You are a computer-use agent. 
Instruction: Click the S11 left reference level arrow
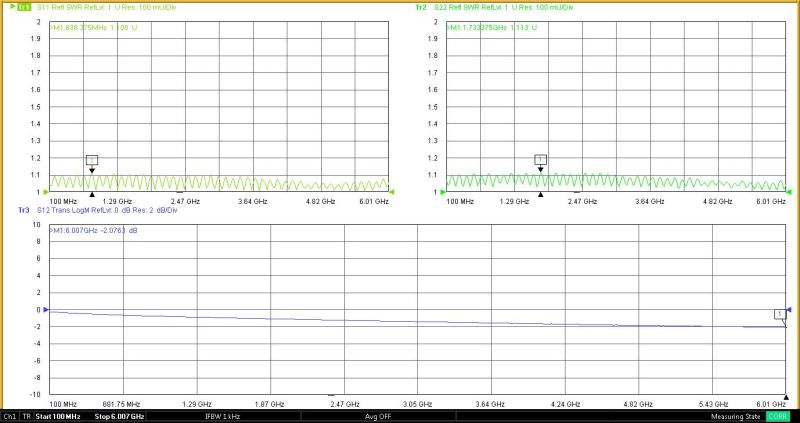tap(45, 191)
